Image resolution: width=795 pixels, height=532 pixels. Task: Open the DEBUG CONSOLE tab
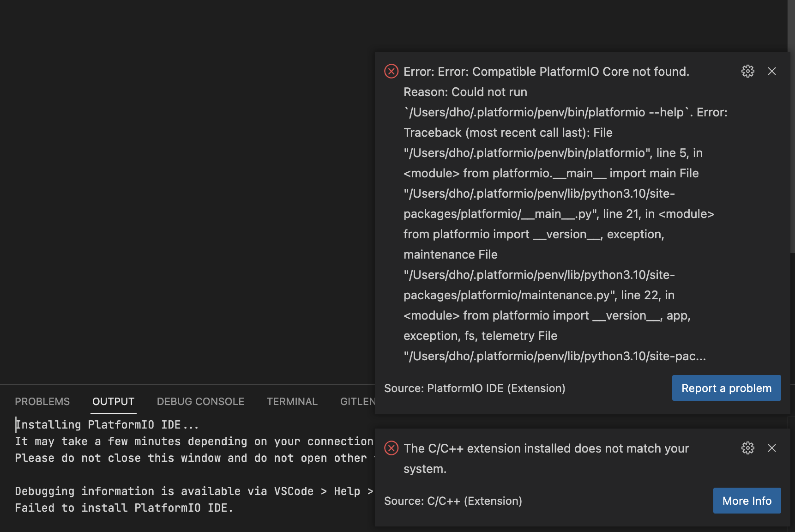(200, 401)
